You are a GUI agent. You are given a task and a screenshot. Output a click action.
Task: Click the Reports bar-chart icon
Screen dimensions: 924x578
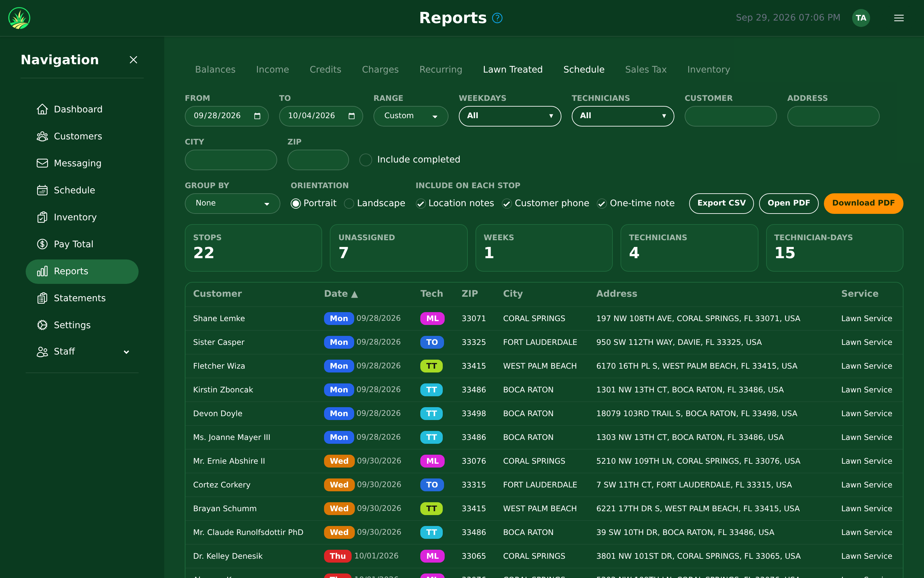coord(42,271)
